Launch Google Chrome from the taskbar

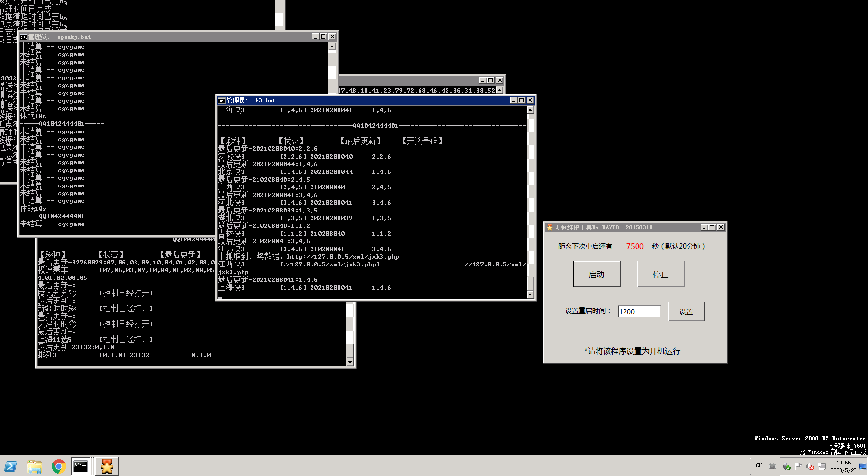tap(58, 466)
